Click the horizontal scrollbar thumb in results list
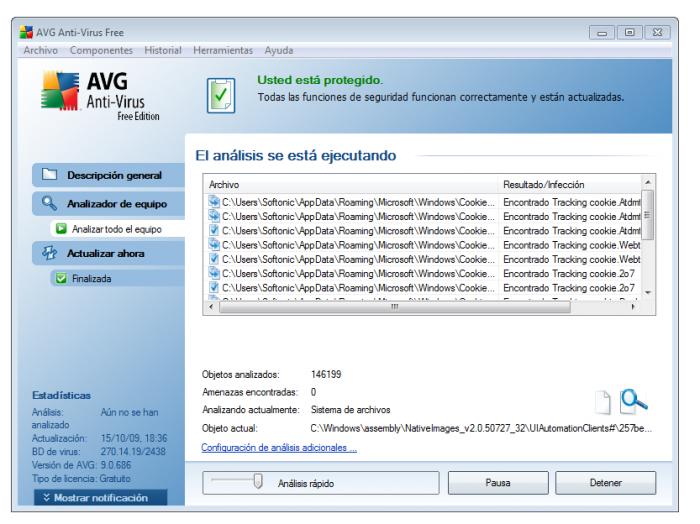This screenshot has width=700, height=524. coord(395,307)
